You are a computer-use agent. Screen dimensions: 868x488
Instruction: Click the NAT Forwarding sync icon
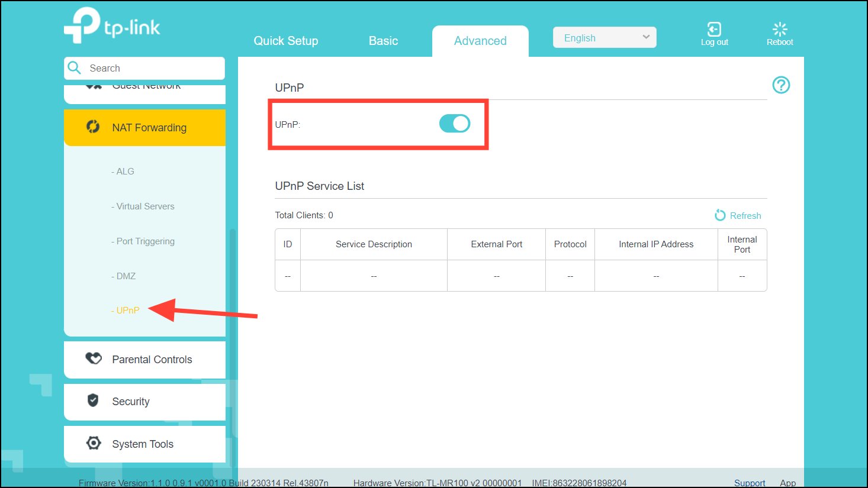(x=93, y=127)
